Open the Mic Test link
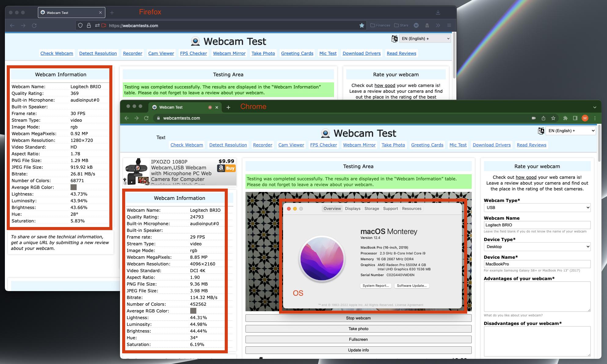This screenshot has width=607, height=364. [x=458, y=145]
